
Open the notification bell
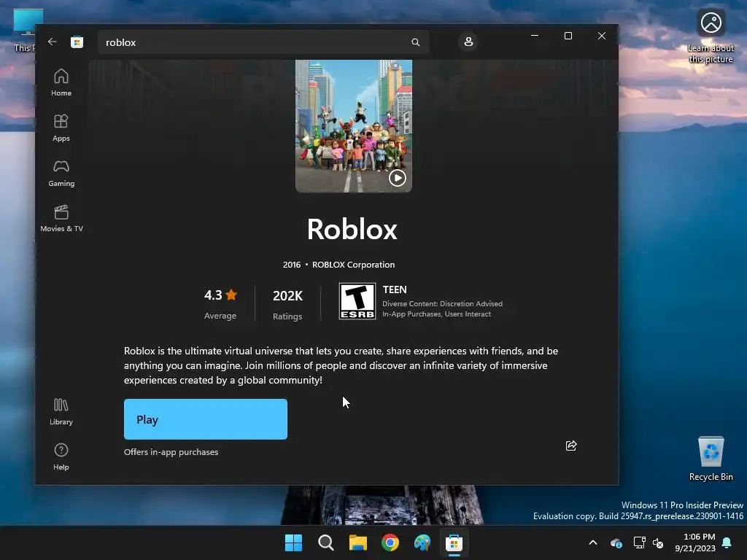point(727,542)
